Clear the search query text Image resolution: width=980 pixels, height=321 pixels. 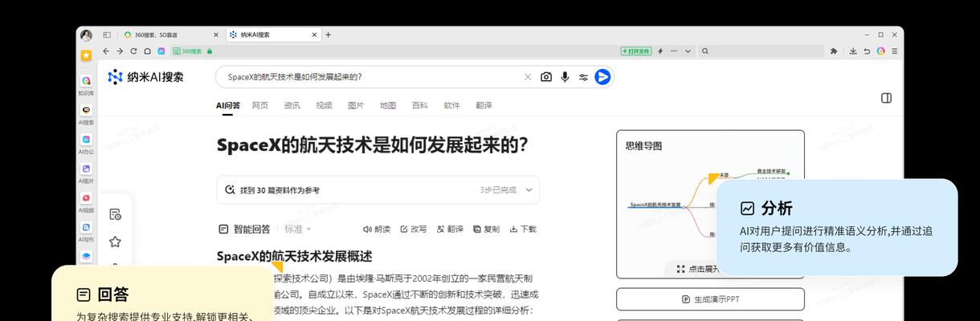[x=528, y=77]
